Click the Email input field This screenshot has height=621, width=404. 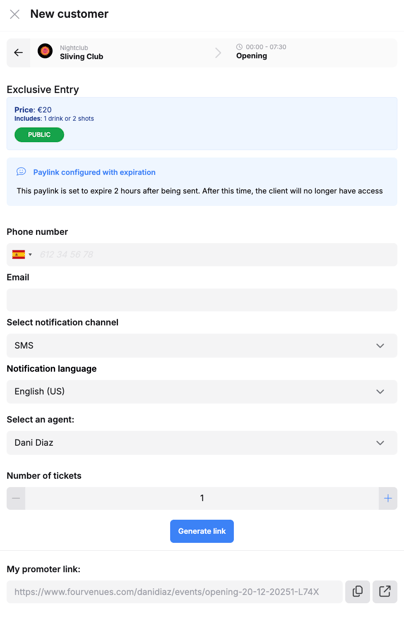point(202,300)
